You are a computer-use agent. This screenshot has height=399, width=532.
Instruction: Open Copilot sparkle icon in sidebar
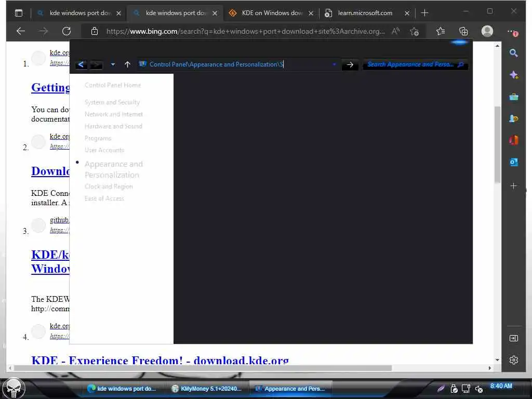point(514,75)
